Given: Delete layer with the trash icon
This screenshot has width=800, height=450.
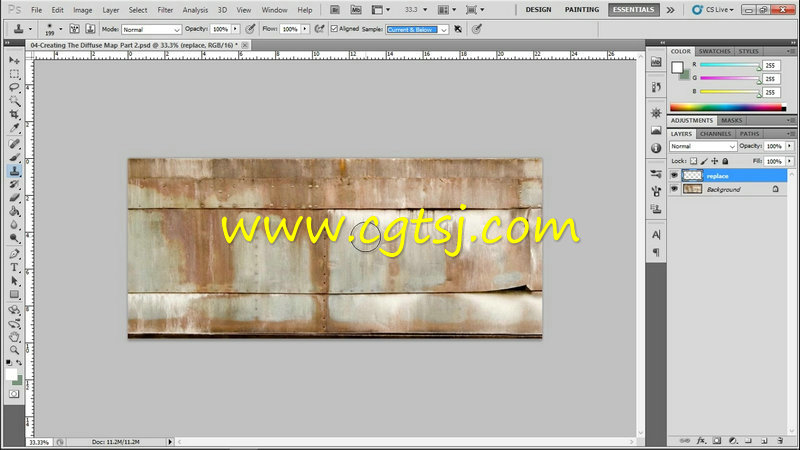Looking at the screenshot, I should click(780, 440).
